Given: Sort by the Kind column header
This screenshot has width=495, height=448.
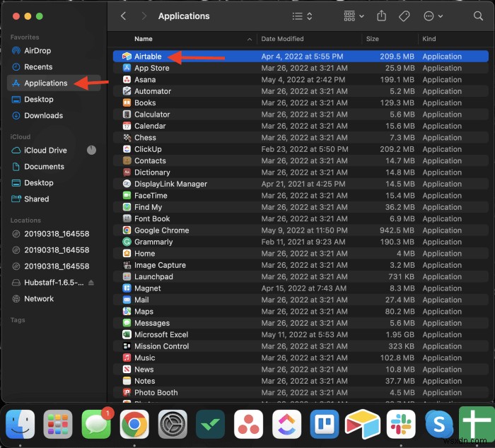Looking at the screenshot, I should pyautogui.click(x=429, y=39).
